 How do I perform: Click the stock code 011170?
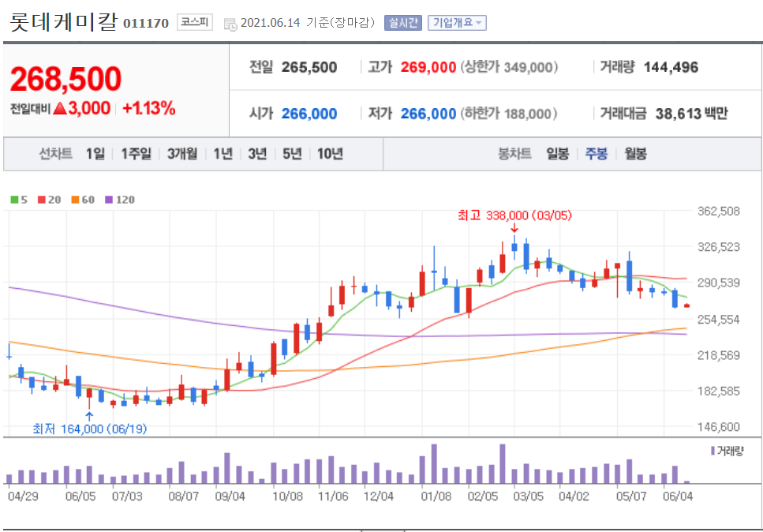(x=145, y=24)
